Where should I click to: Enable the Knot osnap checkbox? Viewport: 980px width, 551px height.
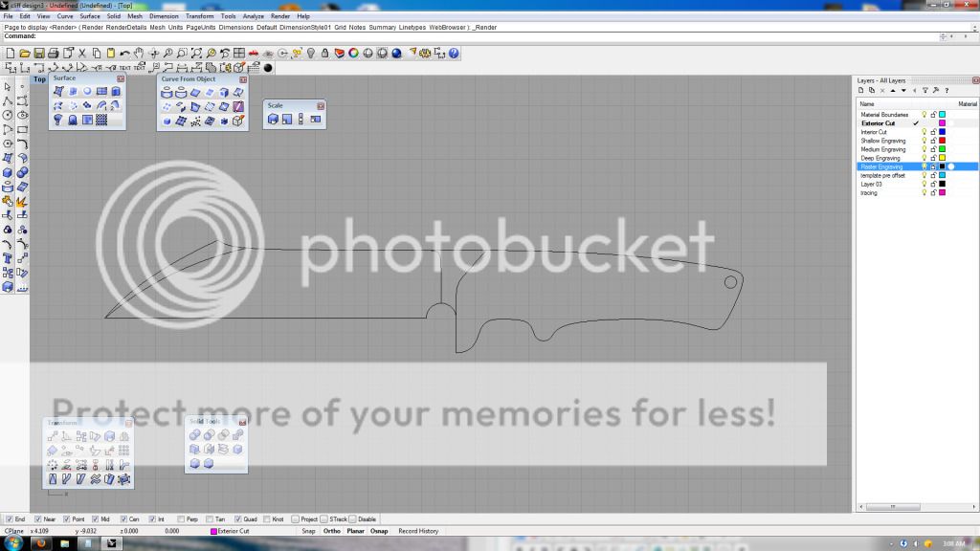266,519
